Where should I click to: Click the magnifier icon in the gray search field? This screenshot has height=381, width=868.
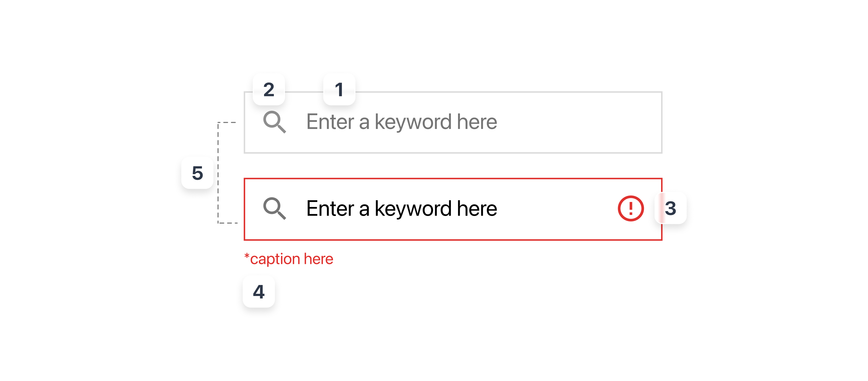[274, 122]
